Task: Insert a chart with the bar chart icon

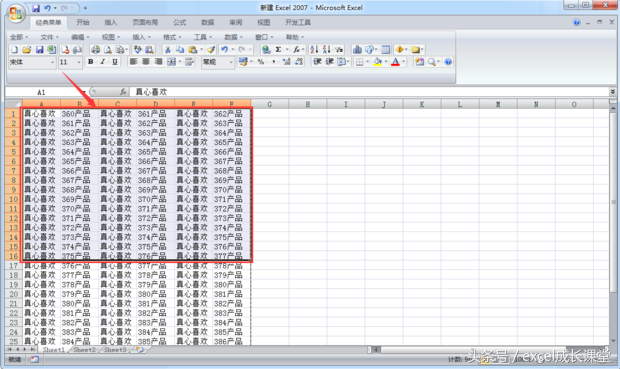Action: coord(357,49)
